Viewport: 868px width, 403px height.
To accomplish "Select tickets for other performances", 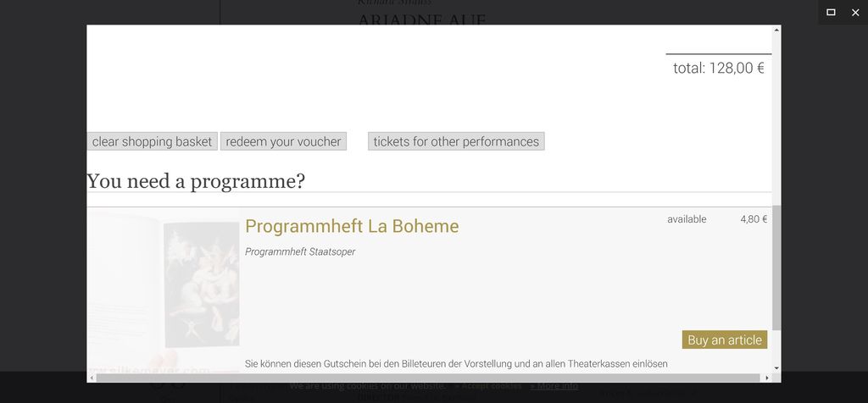I will [456, 141].
